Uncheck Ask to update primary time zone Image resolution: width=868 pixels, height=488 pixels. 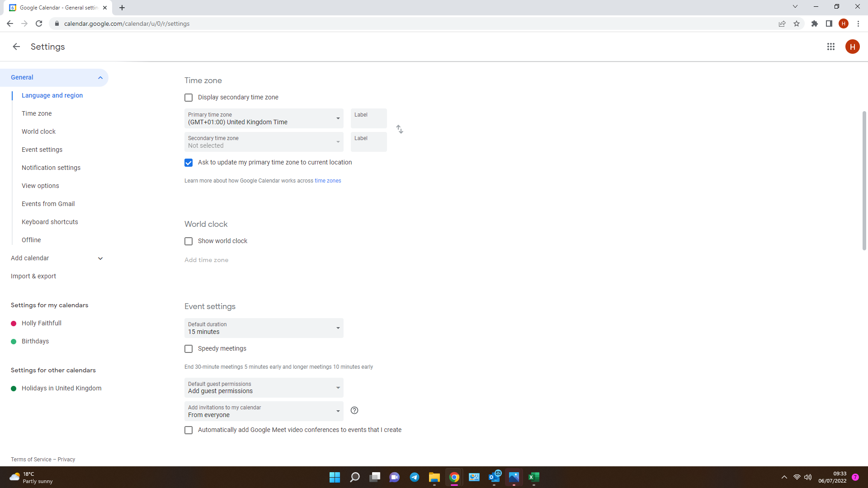pyautogui.click(x=189, y=163)
